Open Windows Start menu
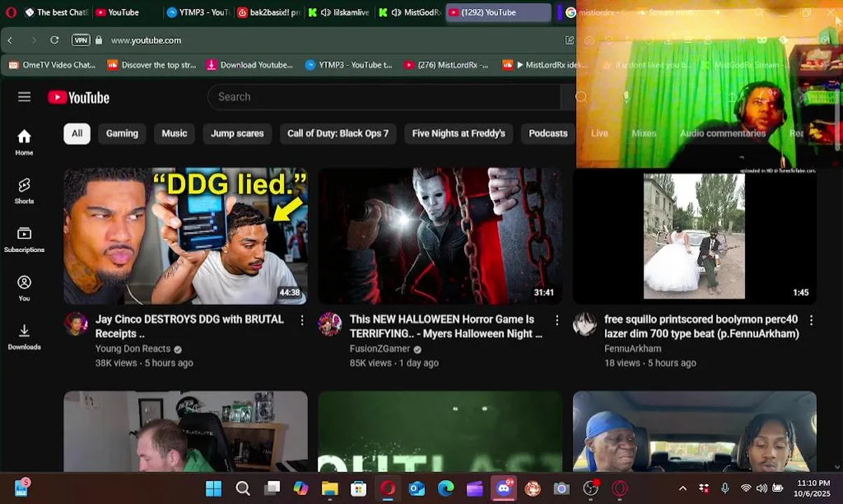This screenshot has width=843, height=504. coord(214,489)
